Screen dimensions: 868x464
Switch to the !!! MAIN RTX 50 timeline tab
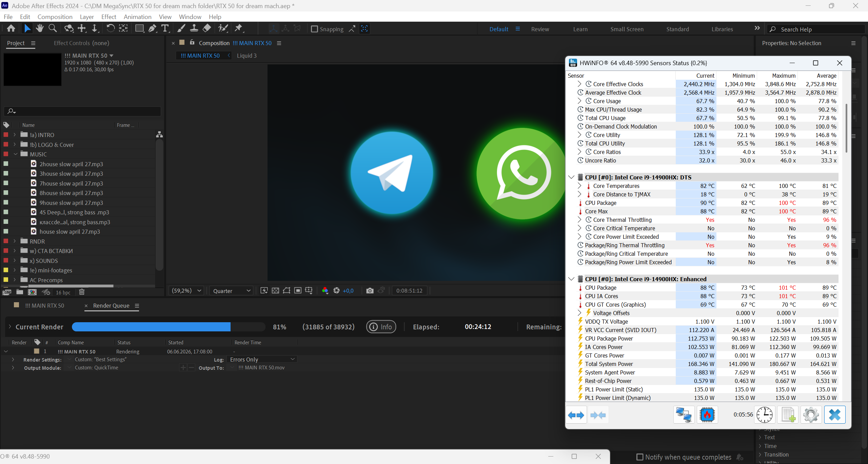[x=44, y=306]
